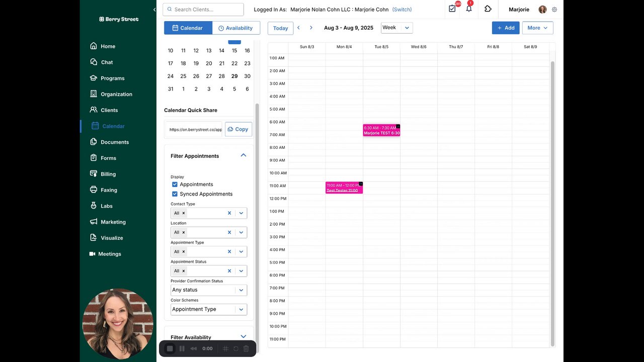Open the Visualize chart icon
Image resolution: width=644 pixels, height=362 pixels.
[94, 237]
